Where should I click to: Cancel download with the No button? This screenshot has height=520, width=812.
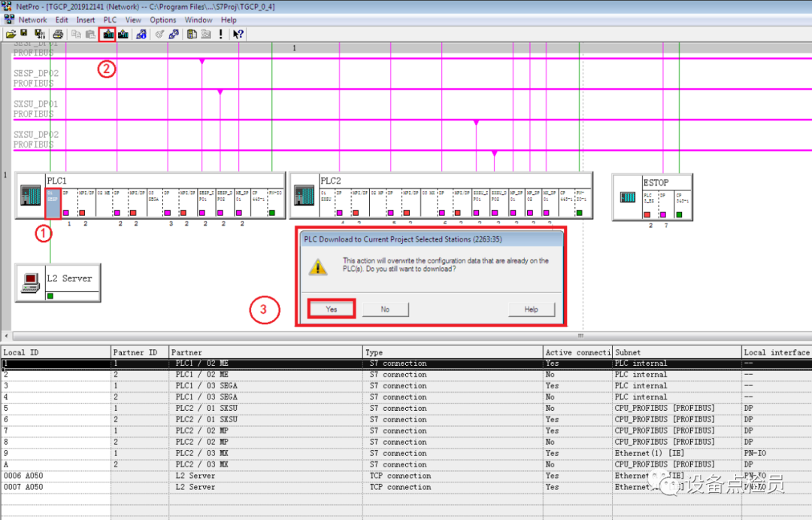pyautogui.click(x=385, y=309)
